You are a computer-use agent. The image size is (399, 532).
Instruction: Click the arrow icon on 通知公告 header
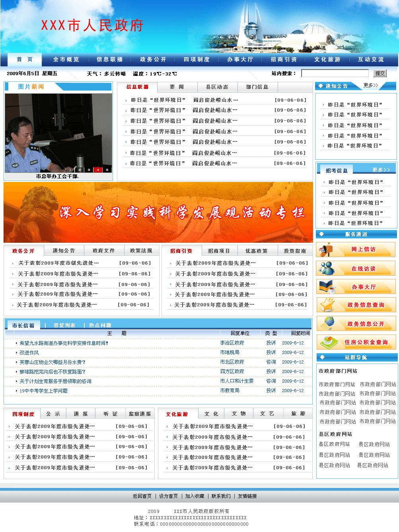(x=320, y=86)
